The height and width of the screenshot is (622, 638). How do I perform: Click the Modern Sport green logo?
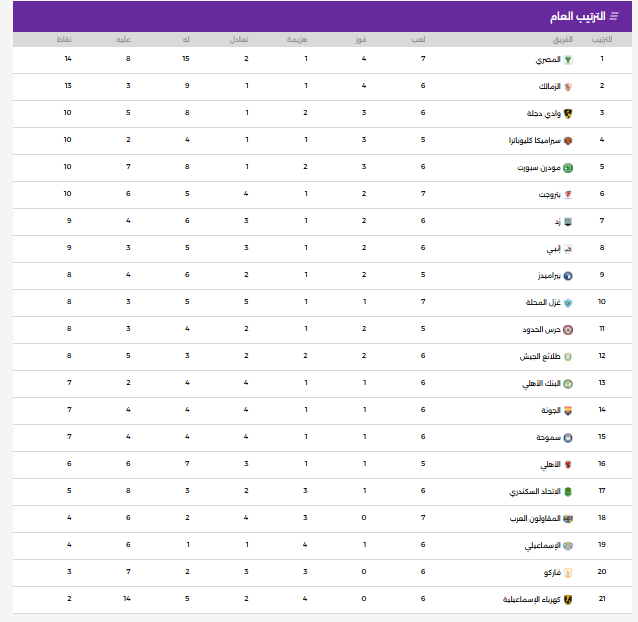[568, 168]
